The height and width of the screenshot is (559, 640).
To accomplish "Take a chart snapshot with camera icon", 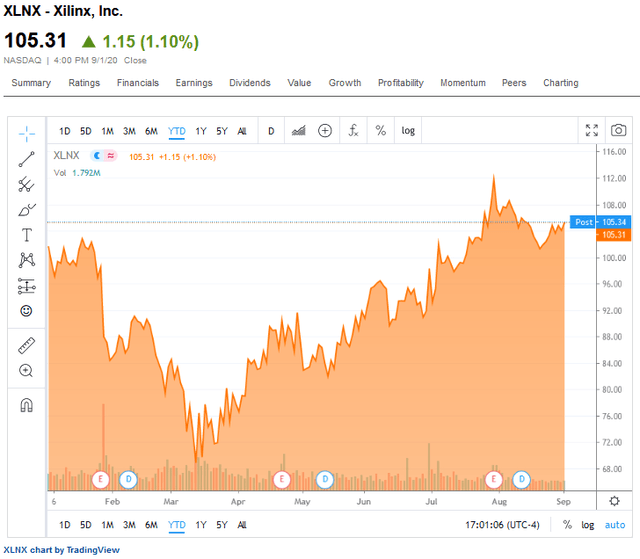I will point(619,130).
